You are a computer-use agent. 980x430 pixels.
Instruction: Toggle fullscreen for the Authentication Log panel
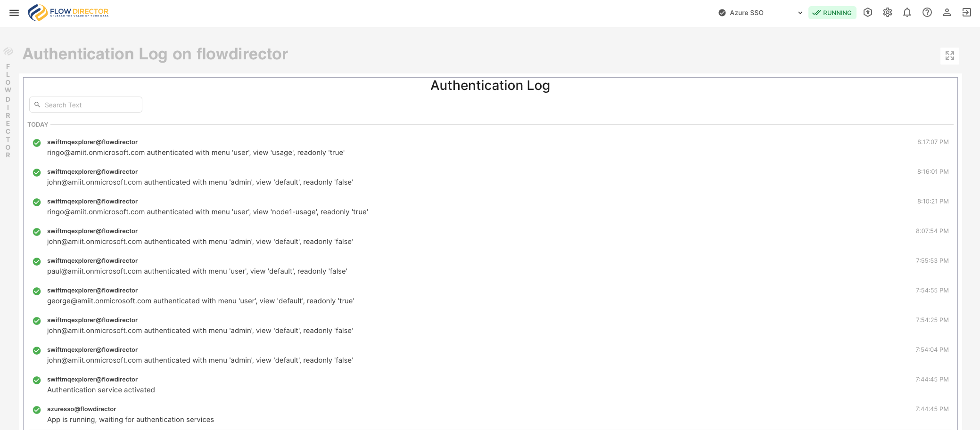pyautogui.click(x=949, y=56)
